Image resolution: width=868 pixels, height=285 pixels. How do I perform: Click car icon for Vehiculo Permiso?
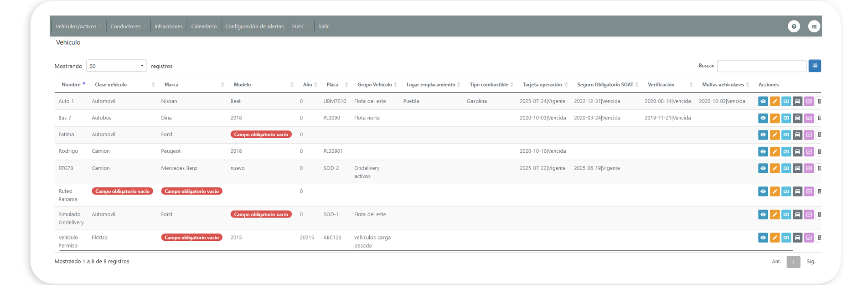[x=797, y=238]
